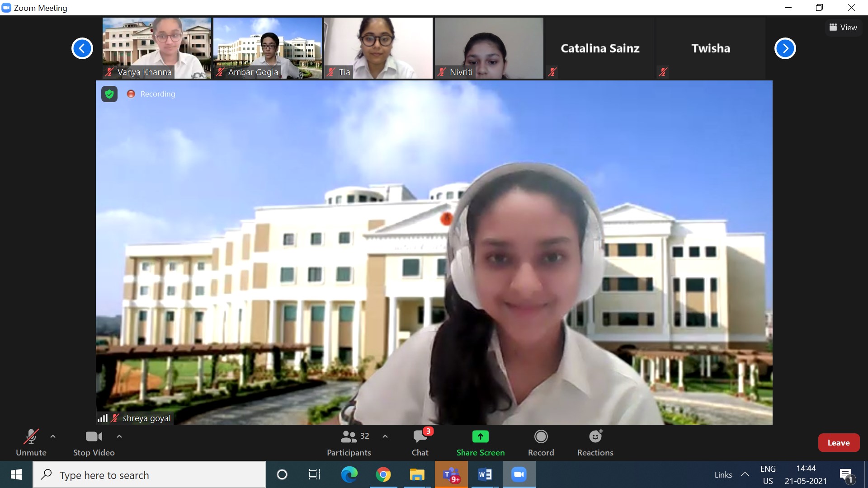Image resolution: width=868 pixels, height=488 pixels.
Task: Click the signal strength bars icon
Action: pos(103,418)
